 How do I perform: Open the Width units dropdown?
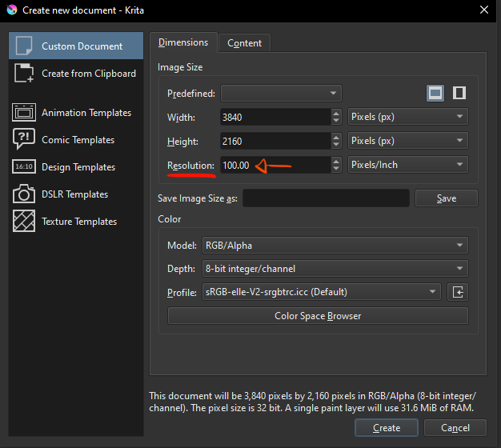click(408, 117)
